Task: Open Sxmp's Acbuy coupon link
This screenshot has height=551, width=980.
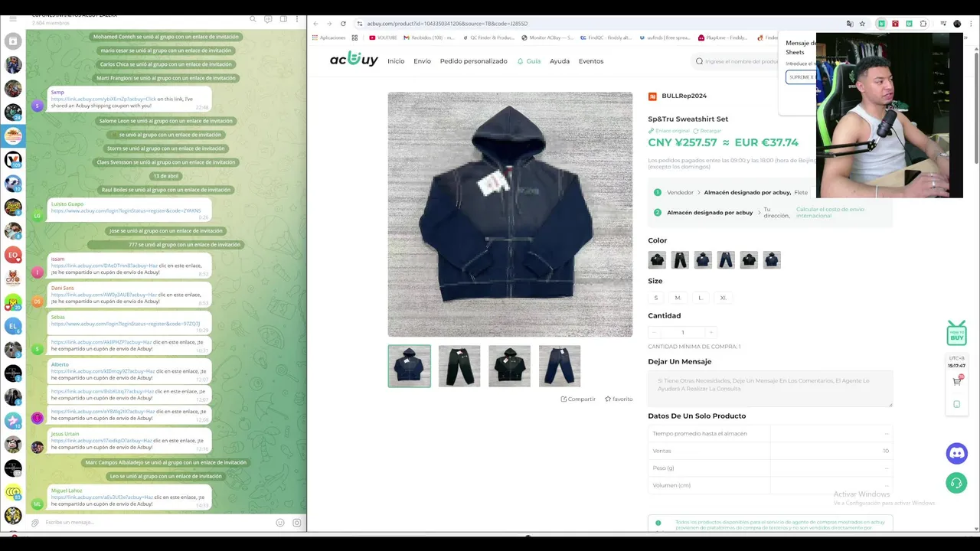Action: [103, 99]
